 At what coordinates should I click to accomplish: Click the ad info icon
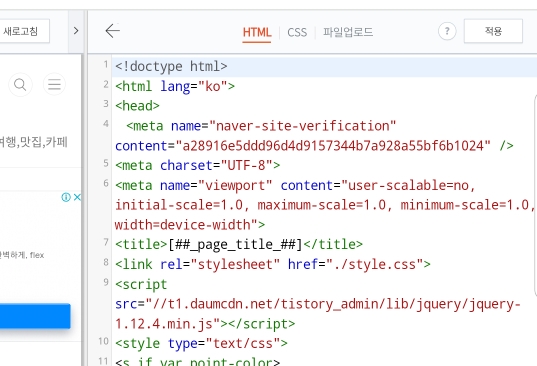(66, 197)
